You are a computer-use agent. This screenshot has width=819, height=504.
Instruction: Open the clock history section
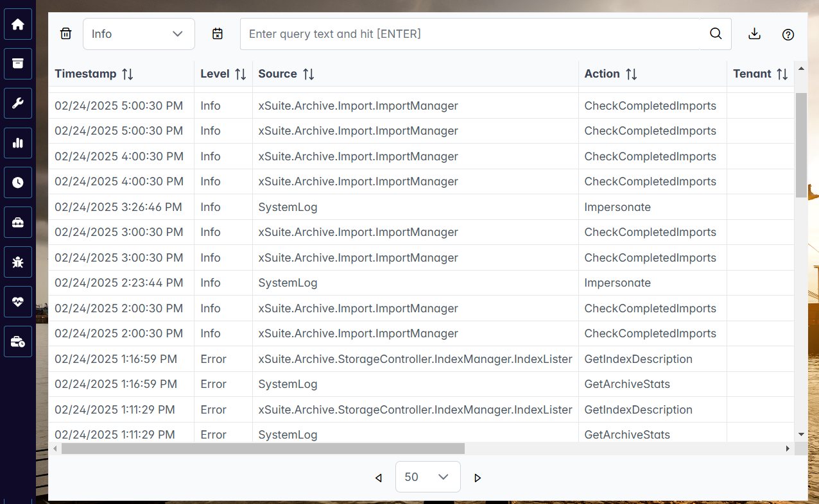(x=17, y=182)
